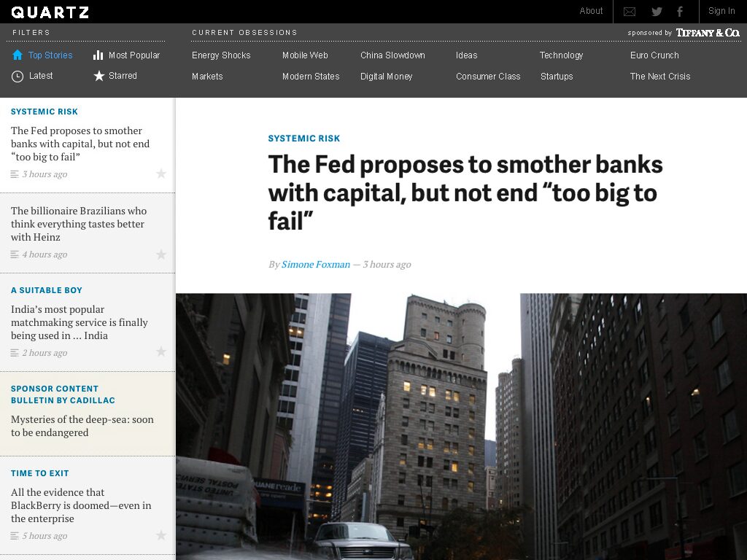Select the Top Stories filter
Image resolution: width=747 pixels, height=560 pixels.
click(50, 55)
